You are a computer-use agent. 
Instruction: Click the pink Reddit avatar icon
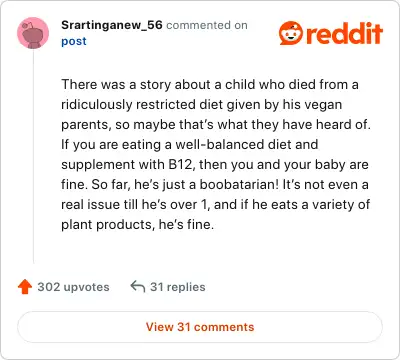pyautogui.click(x=33, y=33)
